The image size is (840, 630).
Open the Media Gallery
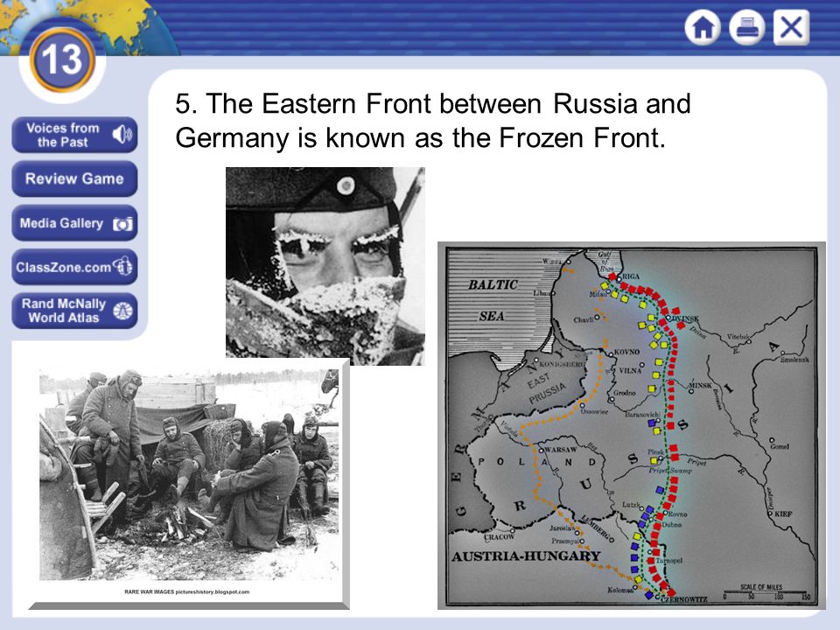pos(74,223)
